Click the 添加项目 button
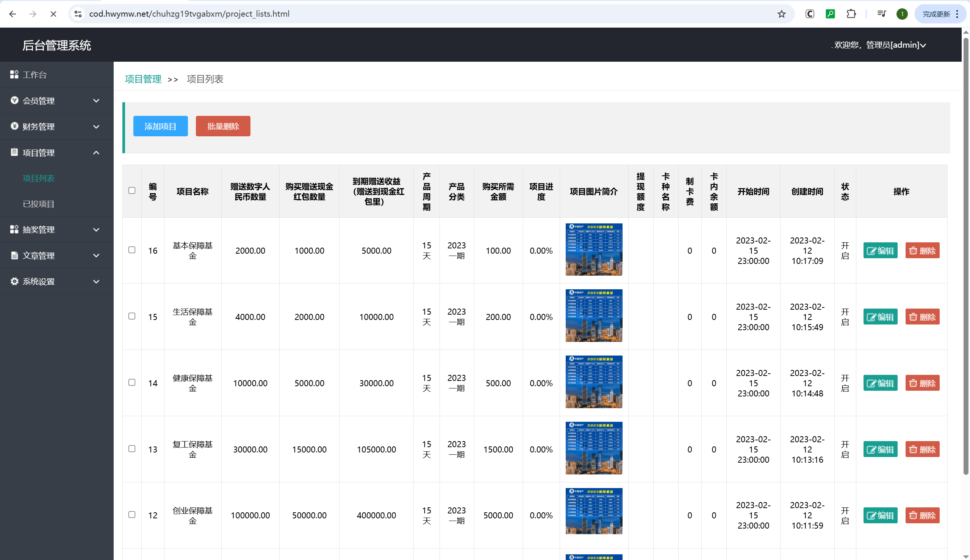The width and height of the screenshot is (970, 560). 160,126
